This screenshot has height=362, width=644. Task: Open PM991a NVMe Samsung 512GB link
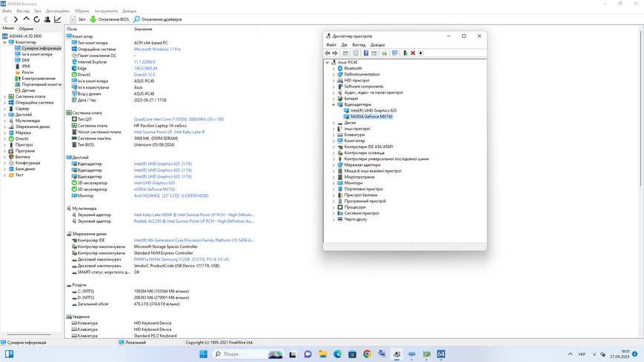181,259
